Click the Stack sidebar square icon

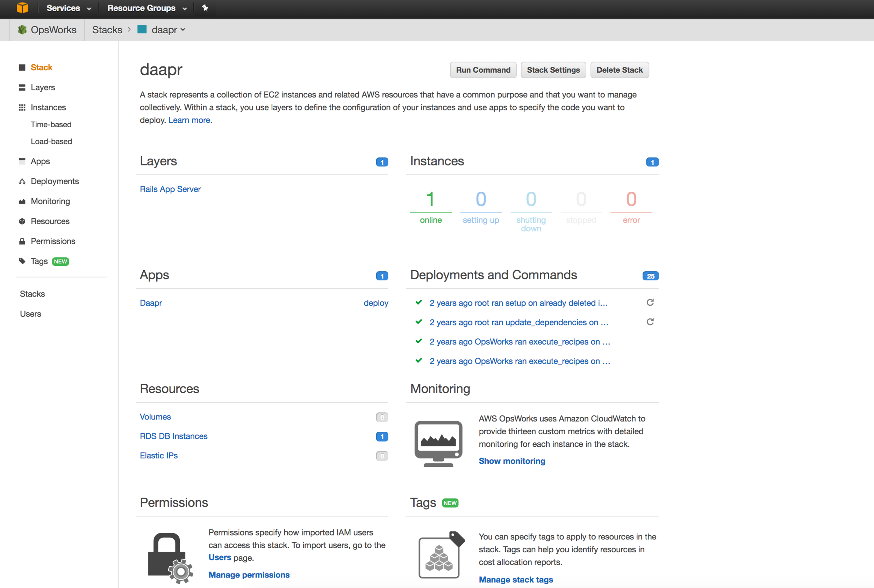tap(22, 67)
